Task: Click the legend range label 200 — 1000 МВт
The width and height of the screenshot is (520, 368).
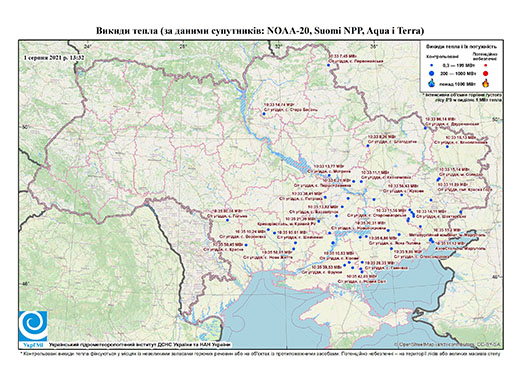Action: [x=456, y=73]
